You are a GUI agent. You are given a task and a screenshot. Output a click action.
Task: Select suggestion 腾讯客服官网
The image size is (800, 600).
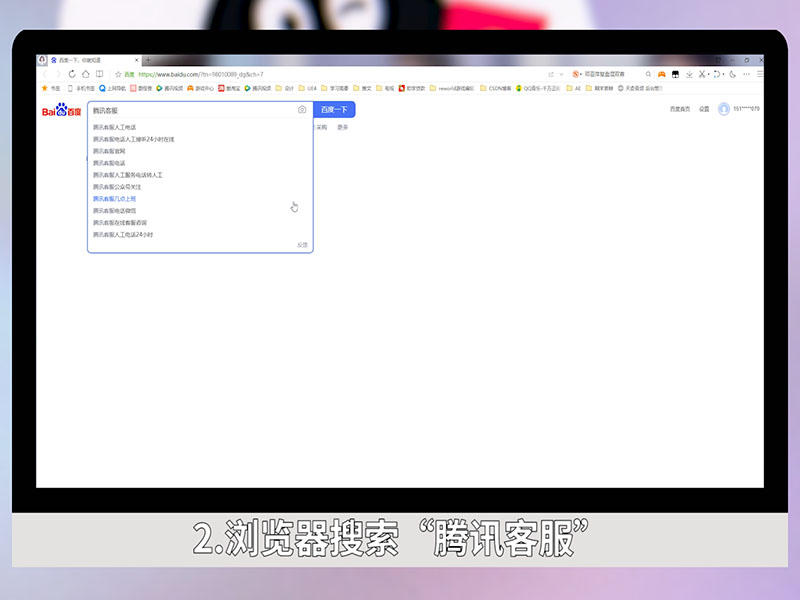tap(109, 151)
